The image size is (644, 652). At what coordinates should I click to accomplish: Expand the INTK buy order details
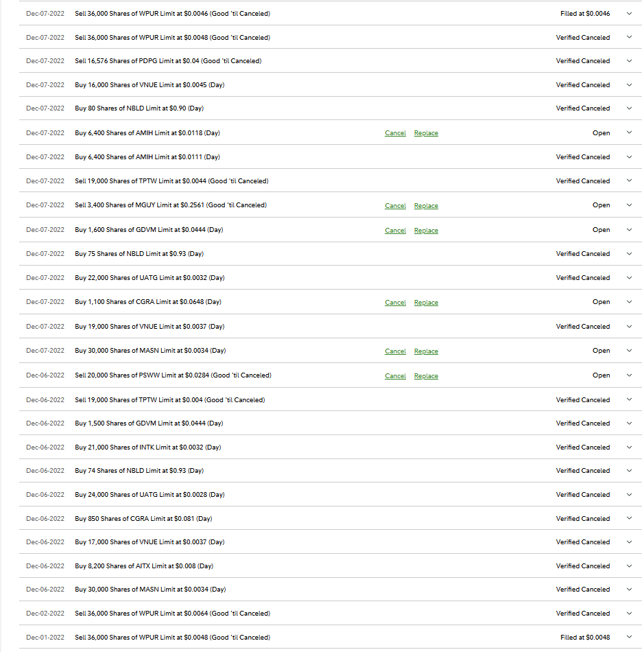pyautogui.click(x=629, y=447)
